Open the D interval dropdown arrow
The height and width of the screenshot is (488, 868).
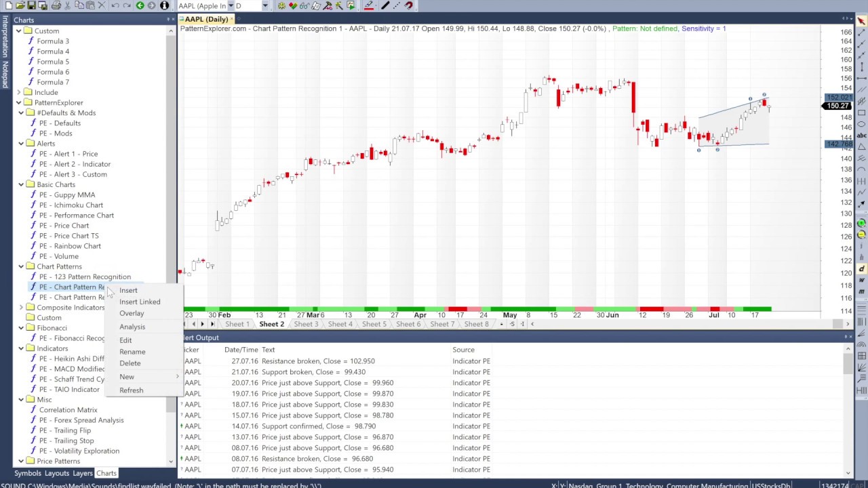pyautogui.click(x=265, y=6)
